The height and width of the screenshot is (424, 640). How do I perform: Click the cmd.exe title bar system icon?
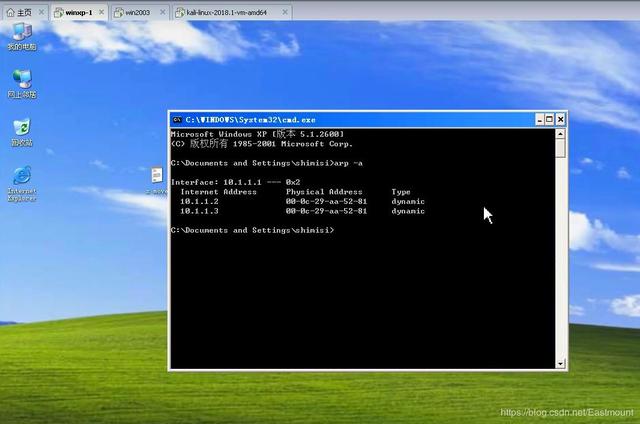click(x=177, y=120)
